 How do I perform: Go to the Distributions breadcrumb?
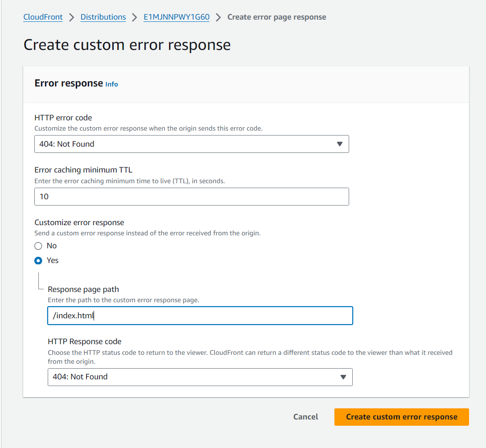[x=103, y=17]
